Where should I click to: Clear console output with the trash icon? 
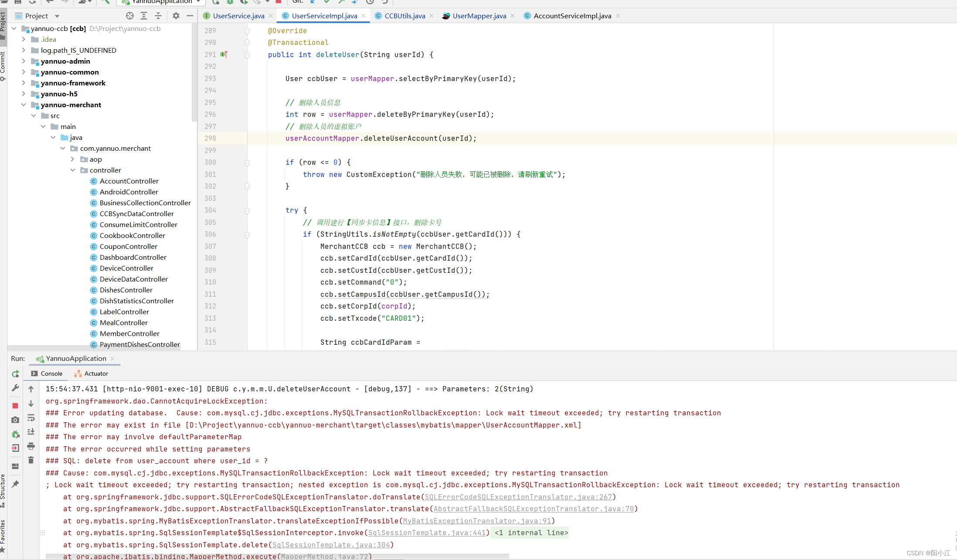[31, 460]
